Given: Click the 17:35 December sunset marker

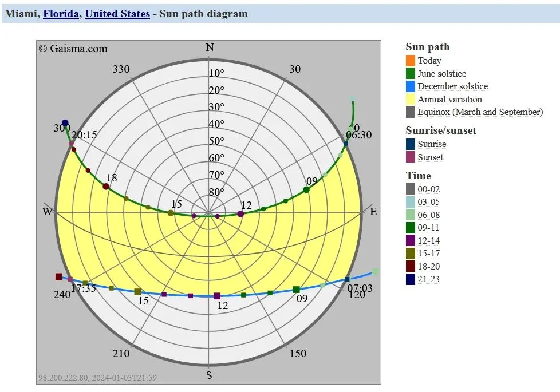Looking at the screenshot, I should [70, 279].
